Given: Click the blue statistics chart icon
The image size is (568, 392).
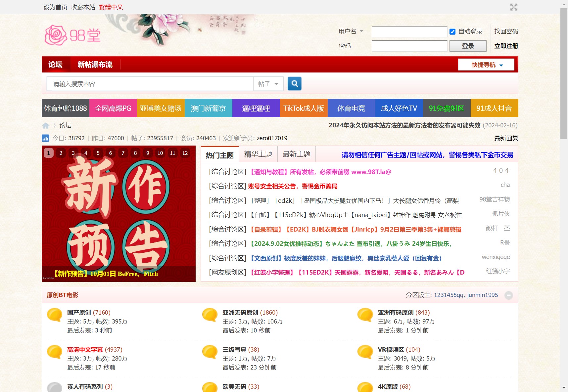Looking at the screenshot, I should coord(45,138).
